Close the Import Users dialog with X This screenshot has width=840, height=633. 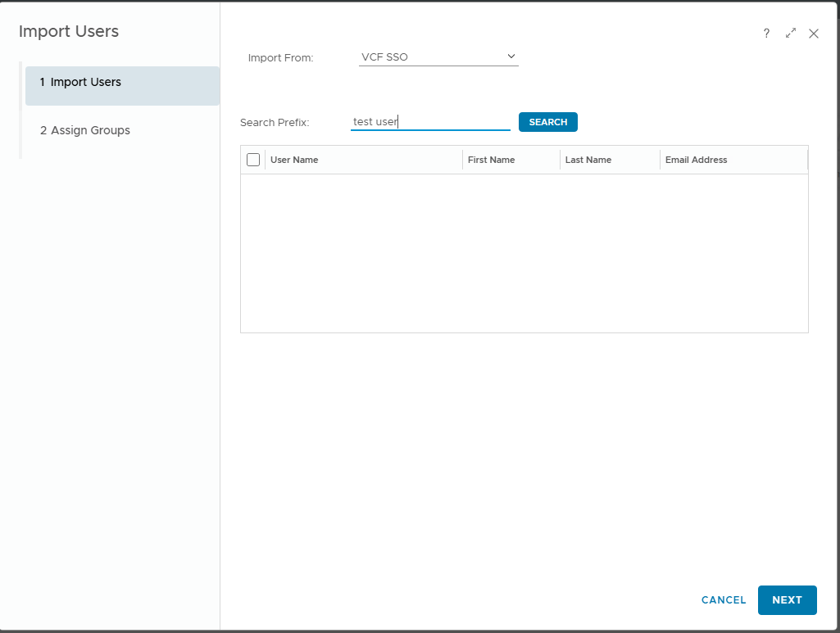814,34
